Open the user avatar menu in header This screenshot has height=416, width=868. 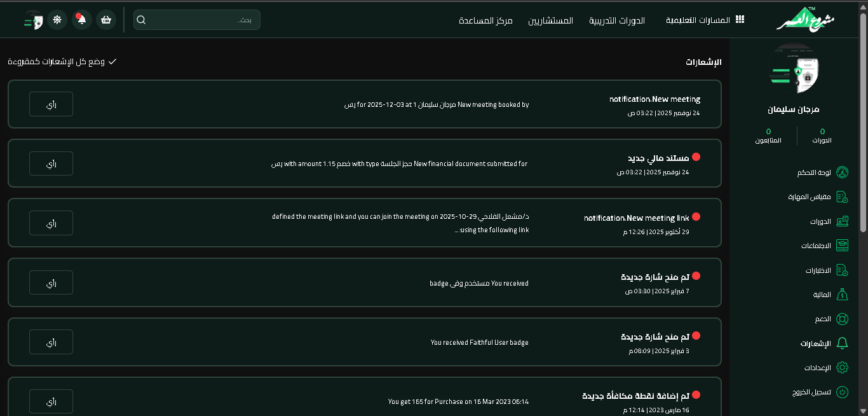click(33, 20)
